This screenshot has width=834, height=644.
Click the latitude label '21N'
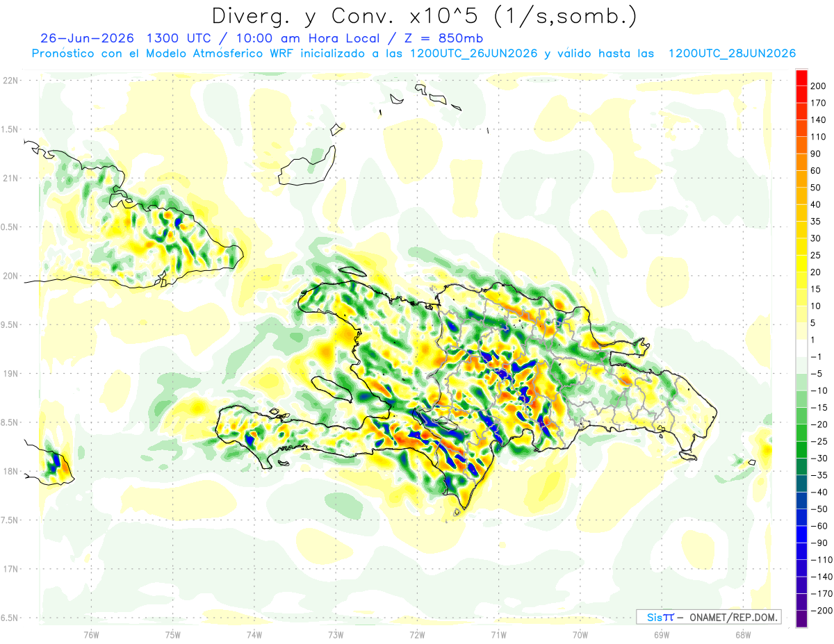coord(10,179)
